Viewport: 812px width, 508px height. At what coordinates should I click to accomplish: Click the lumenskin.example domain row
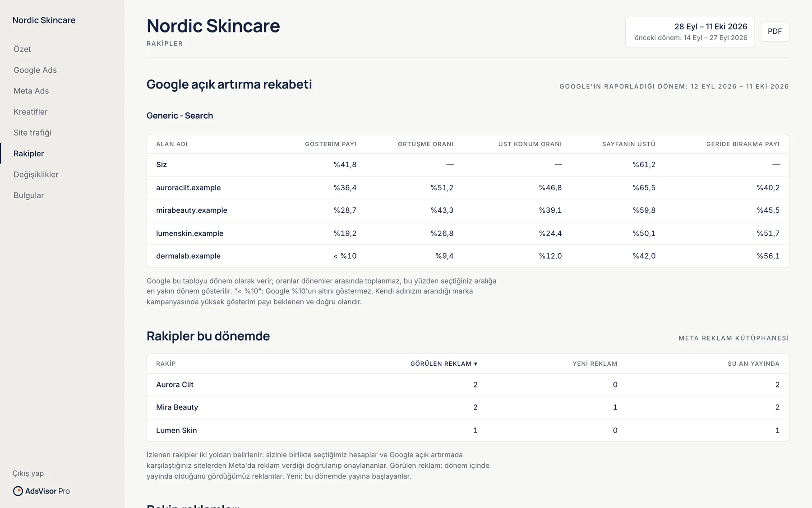(468, 233)
